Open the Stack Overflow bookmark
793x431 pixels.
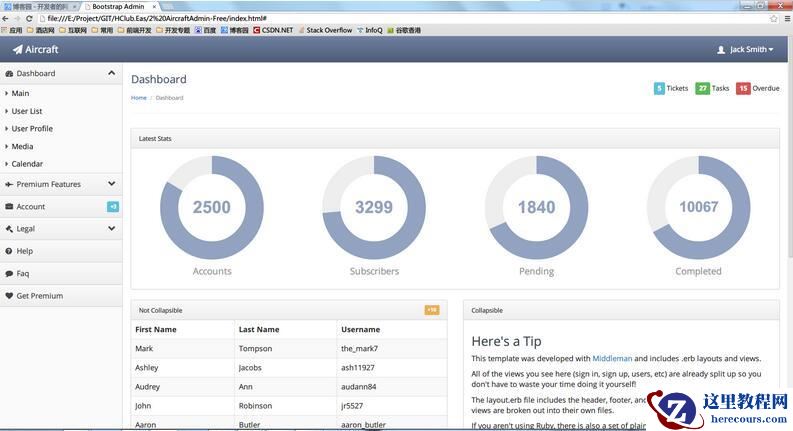point(325,30)
